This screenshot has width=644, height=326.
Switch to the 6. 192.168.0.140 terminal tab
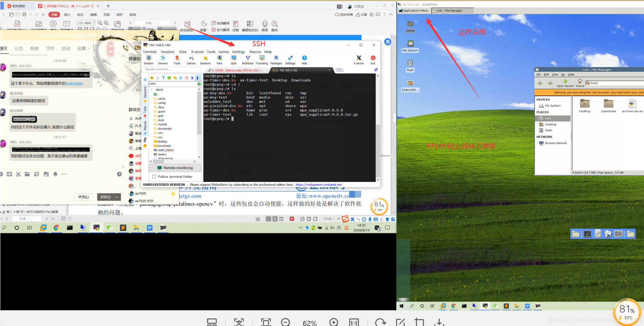point(301,70)
